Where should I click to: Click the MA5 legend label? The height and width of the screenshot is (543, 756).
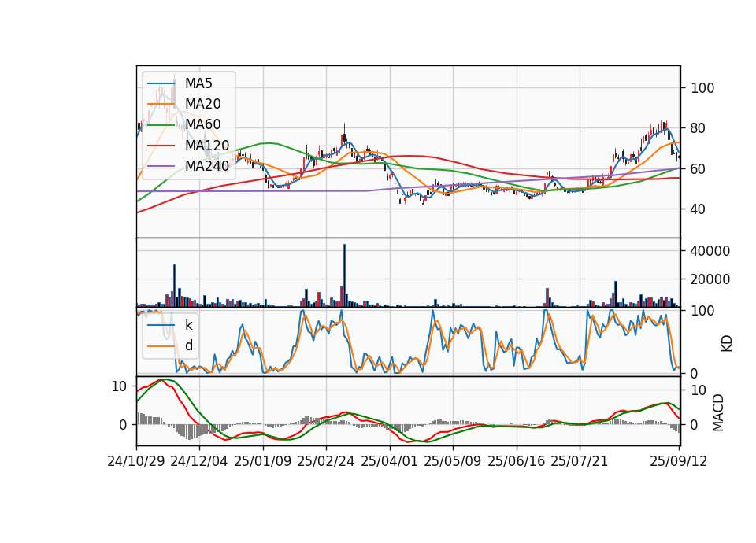[198, 83]
